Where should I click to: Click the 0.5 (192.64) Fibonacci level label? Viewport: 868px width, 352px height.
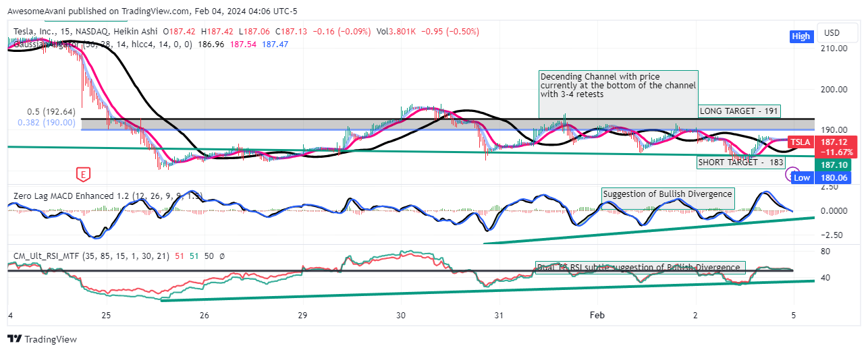pos(51,112)
